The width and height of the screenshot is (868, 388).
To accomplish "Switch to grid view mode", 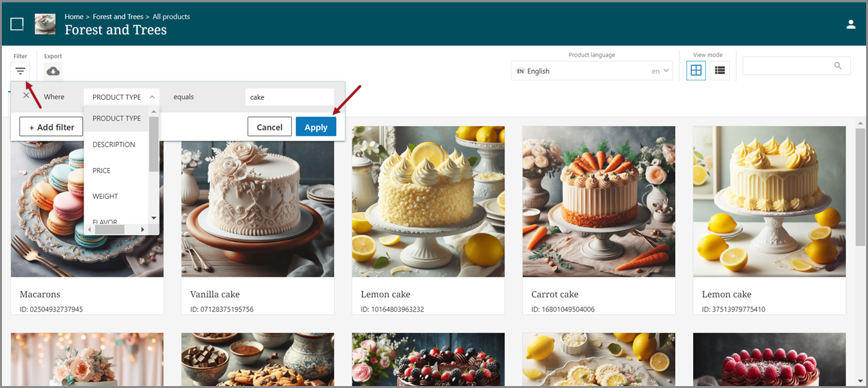I will (x=696, y=71).
